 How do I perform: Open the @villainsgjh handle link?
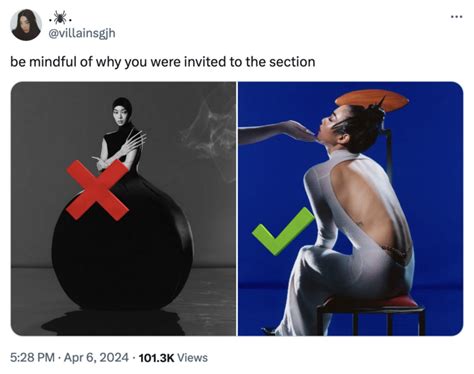coord(82,33)
